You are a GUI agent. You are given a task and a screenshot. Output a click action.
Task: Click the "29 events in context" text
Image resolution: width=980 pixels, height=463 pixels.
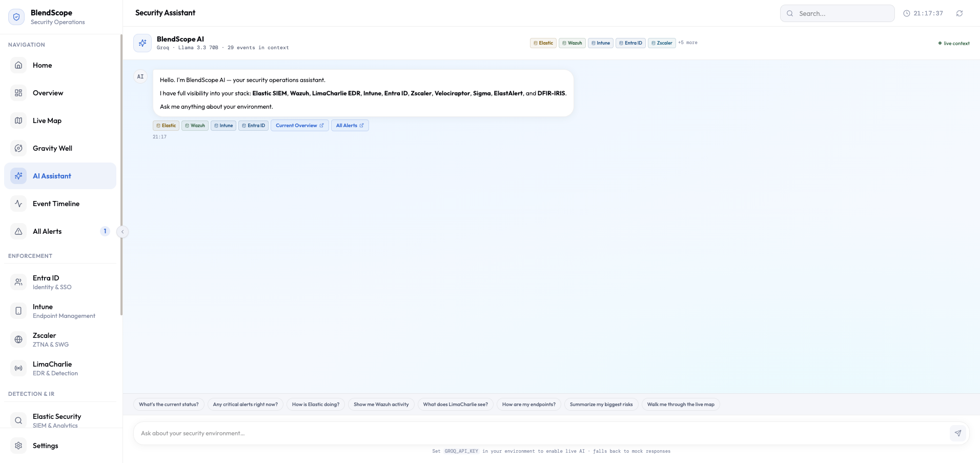[x=258, y=48]
